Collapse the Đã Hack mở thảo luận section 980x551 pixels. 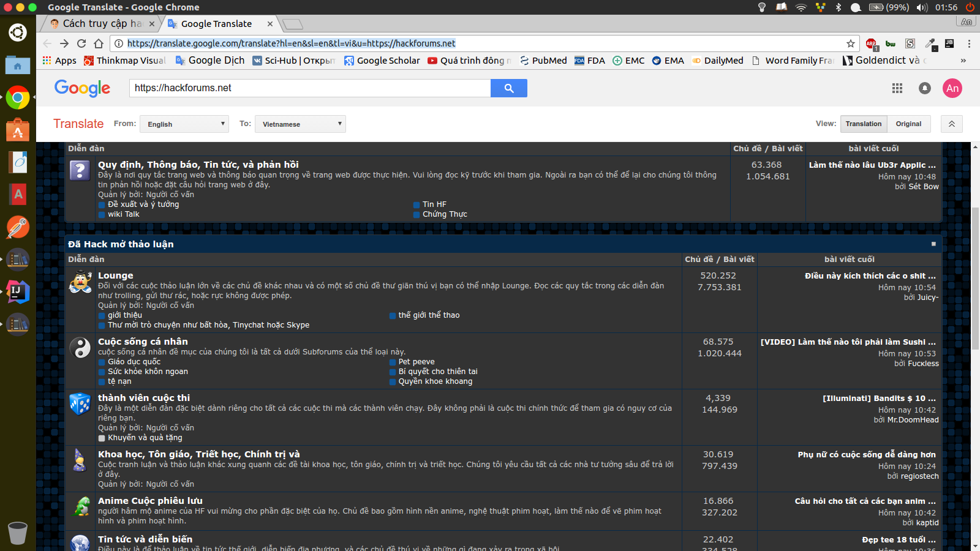pos(933,244)
